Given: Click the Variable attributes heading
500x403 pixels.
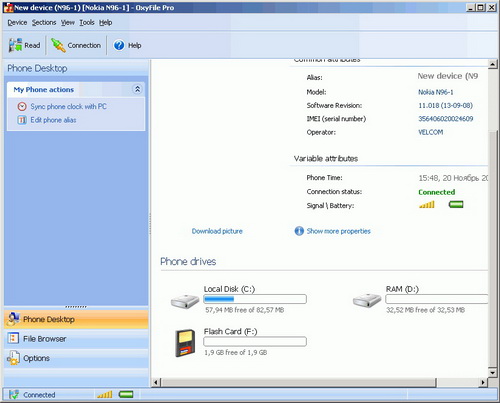Looking at the screenshot, I should coord(326,158).
